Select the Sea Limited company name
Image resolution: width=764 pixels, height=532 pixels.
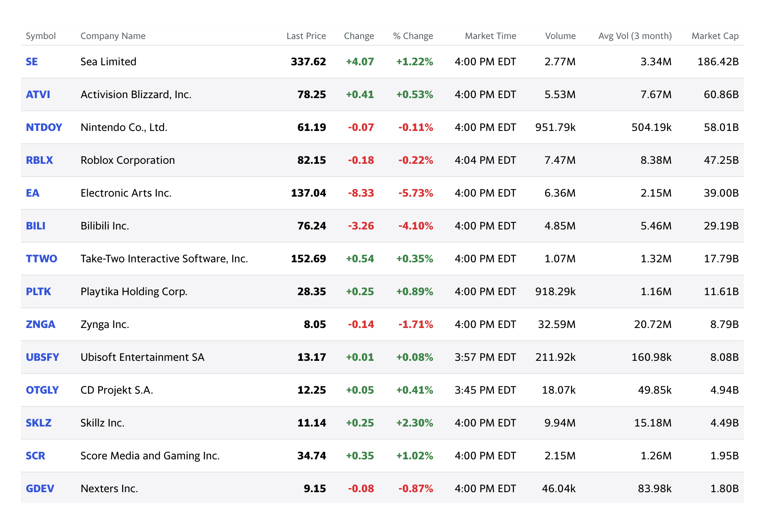coord(108,62)
